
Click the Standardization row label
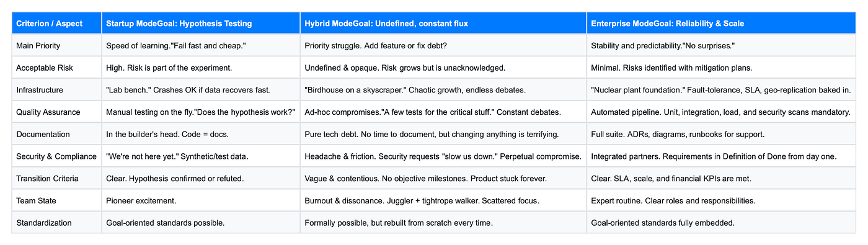tap(56, 222)
